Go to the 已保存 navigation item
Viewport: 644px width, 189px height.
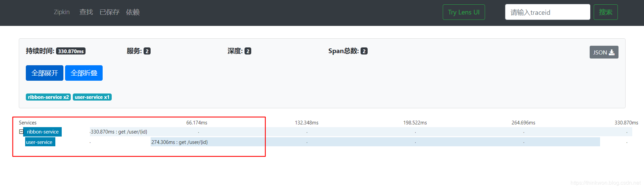pos(109,12)
